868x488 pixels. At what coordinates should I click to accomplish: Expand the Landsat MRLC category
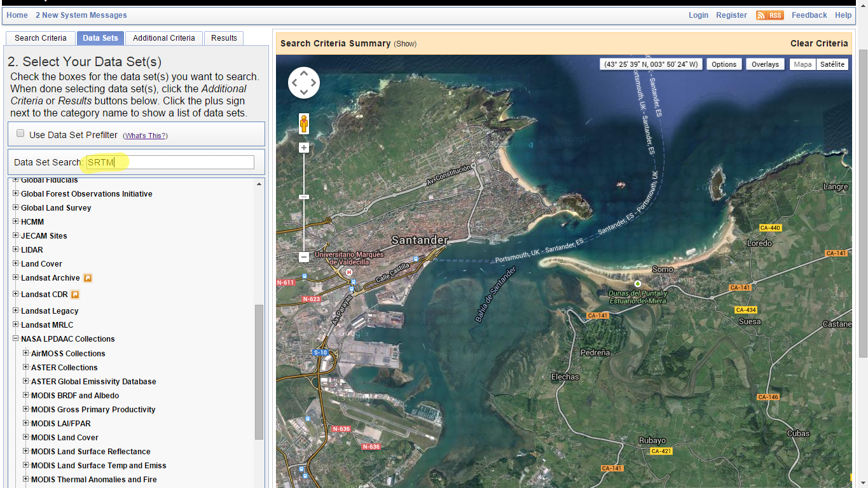[x=16, y=324]
